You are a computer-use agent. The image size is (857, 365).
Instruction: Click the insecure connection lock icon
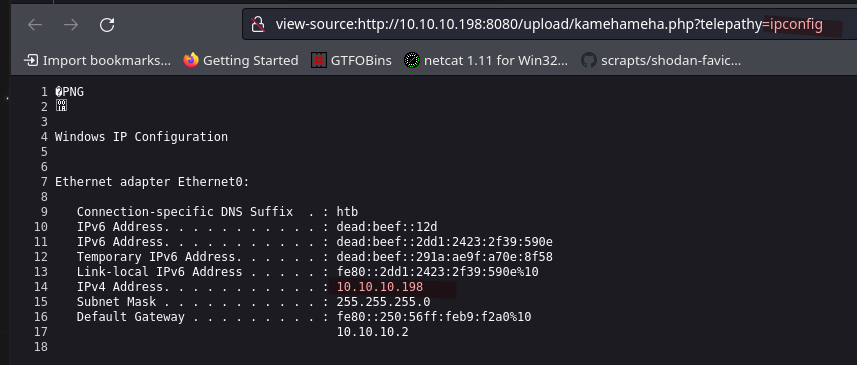point(258,25)
